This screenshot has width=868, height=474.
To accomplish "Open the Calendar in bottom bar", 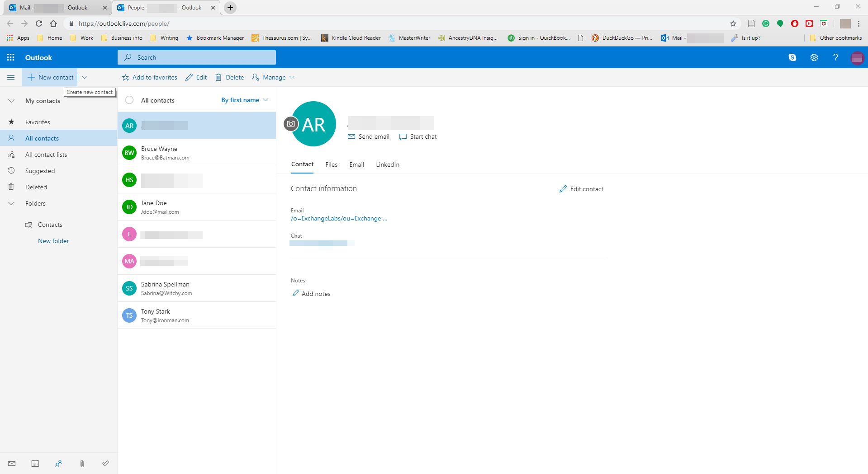I will 35,464.
